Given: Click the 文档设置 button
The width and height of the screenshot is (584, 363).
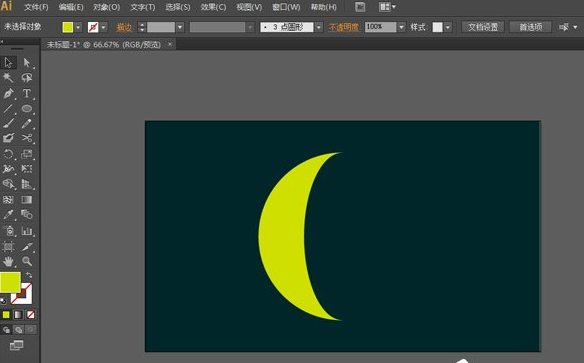Looking at the screenshot, I should tap(483, 27).
